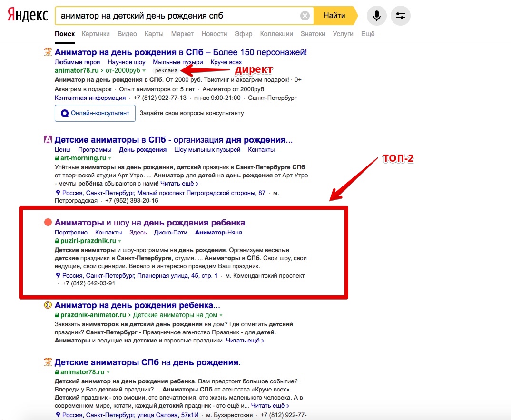
Task: Open result Детские аниматоры СПб на день рождения
Action: pyautogui.click(x=147, y=362)
